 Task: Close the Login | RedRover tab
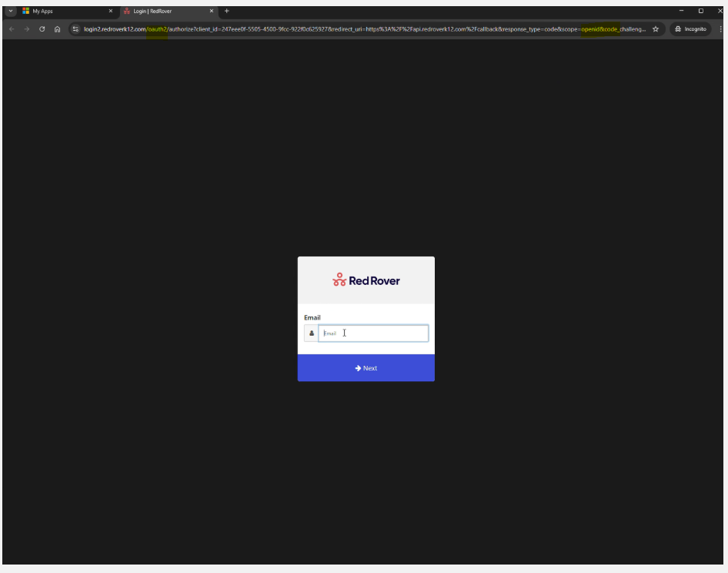212,11
